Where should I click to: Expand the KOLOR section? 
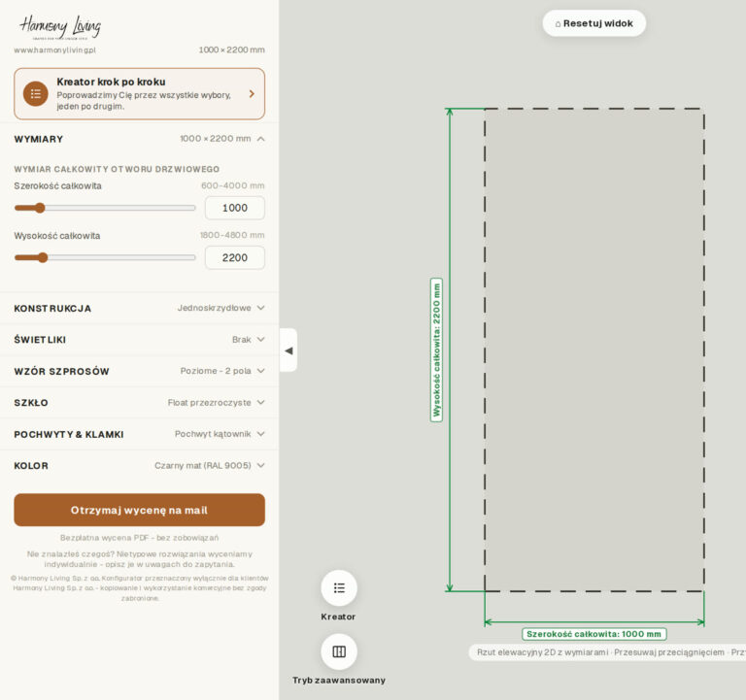(x=140, y=466)
